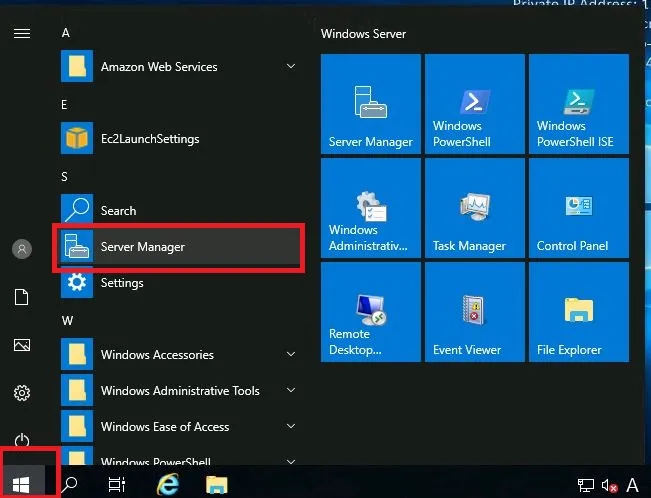The width and height of the screenshot is (651, 498).
Task: Click the Windows Start button
Action: tap(24, 484)
